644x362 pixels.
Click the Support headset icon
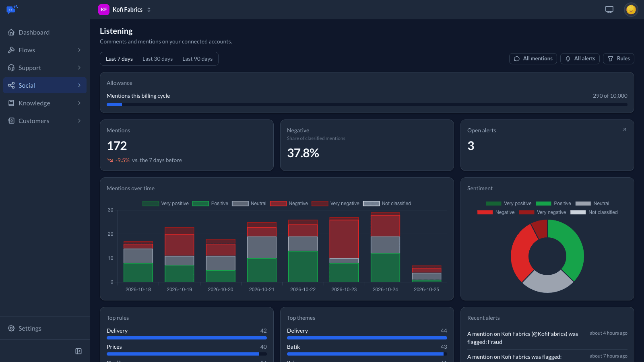(11, 68)
